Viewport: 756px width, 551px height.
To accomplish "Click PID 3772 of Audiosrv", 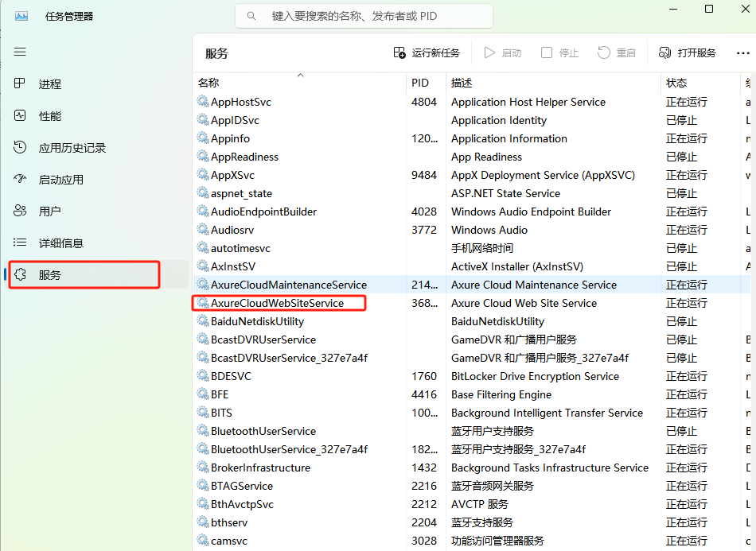I will point(424,230).
